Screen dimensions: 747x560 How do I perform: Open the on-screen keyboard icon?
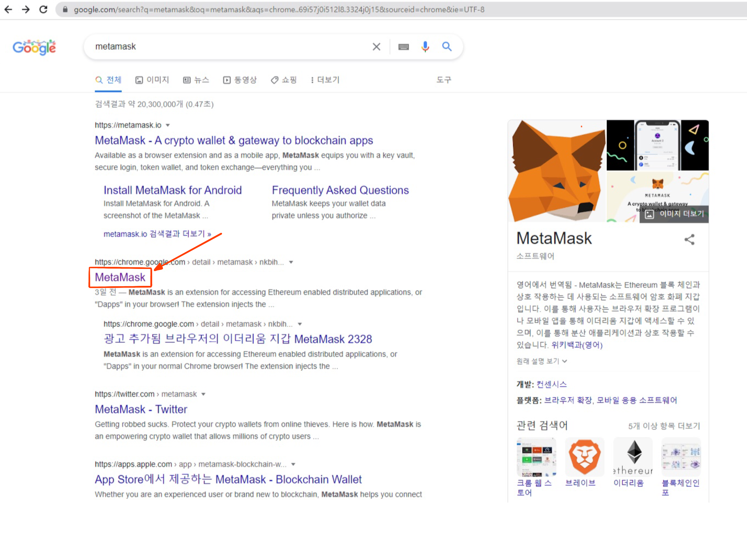point(404,47)
